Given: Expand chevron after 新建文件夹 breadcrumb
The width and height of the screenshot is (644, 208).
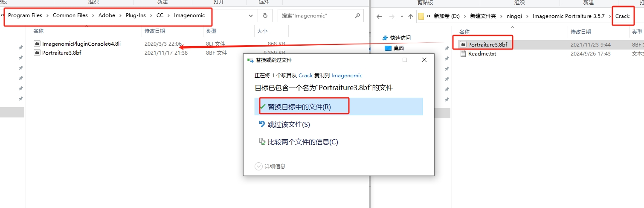Looking at the screenshot, I should click(501, 16).
